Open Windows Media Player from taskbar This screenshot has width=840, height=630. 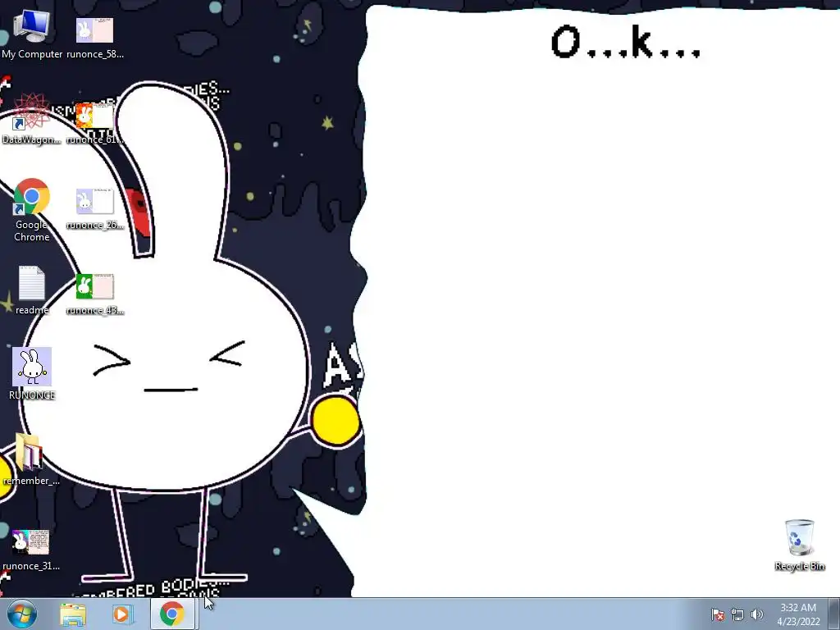(x=121, y=614)
